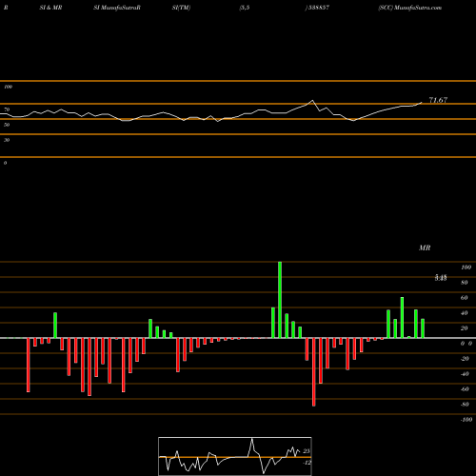Click the (5,5 parameter text in the header

245,8
